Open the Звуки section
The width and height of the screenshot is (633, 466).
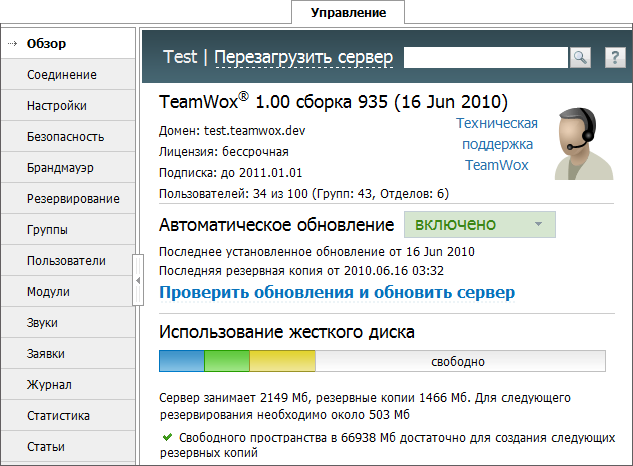pyautogui.click(x=68, y=323)
